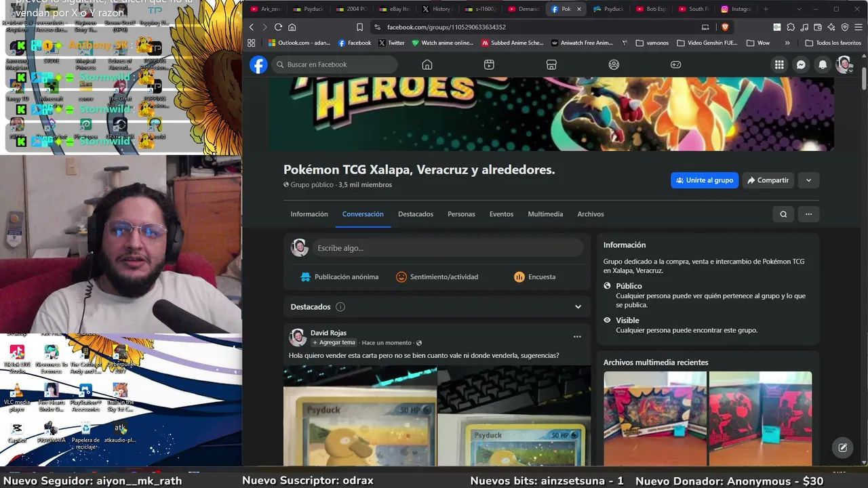Switch to the History browser tab
Image resolution: width=868 pixels, height=488 pixels.
tap(436, 9)
